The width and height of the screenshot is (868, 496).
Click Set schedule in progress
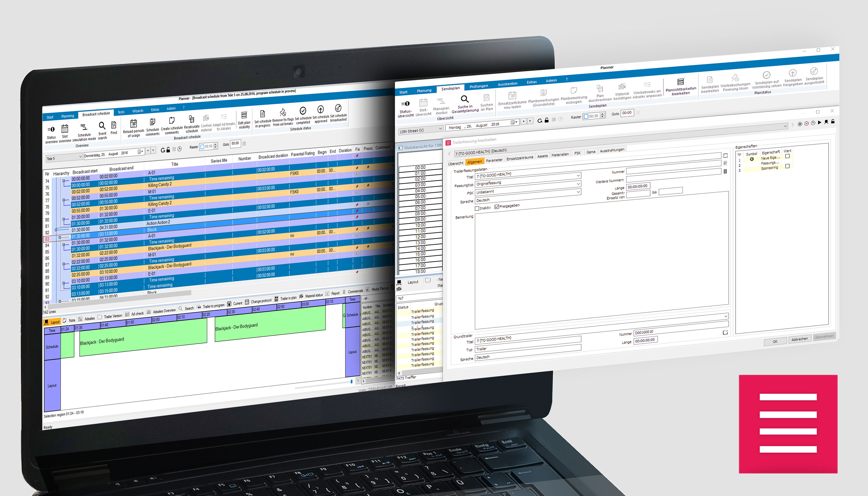point(262,119)
